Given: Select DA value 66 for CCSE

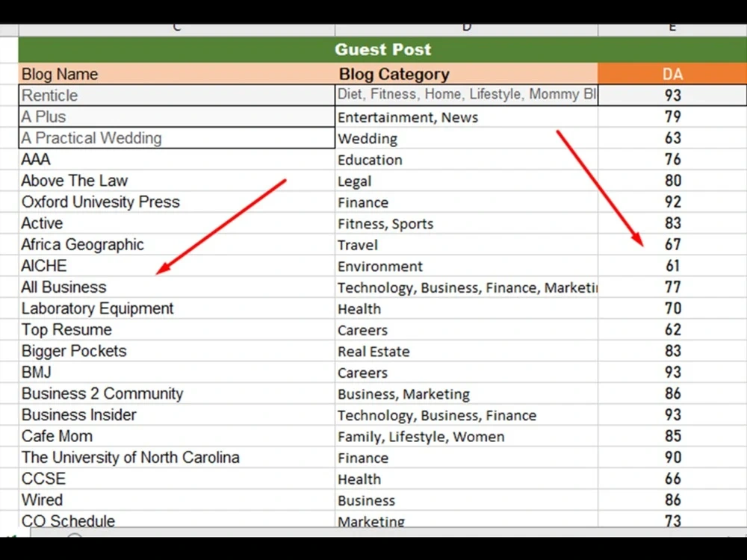Looking at the screenshot, I should (672, 479).
